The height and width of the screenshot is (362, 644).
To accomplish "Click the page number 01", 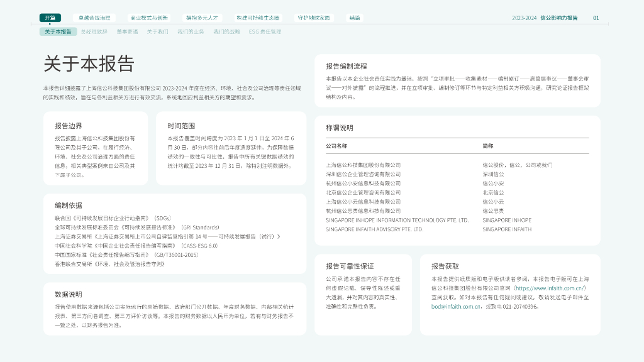I will 596,18.
